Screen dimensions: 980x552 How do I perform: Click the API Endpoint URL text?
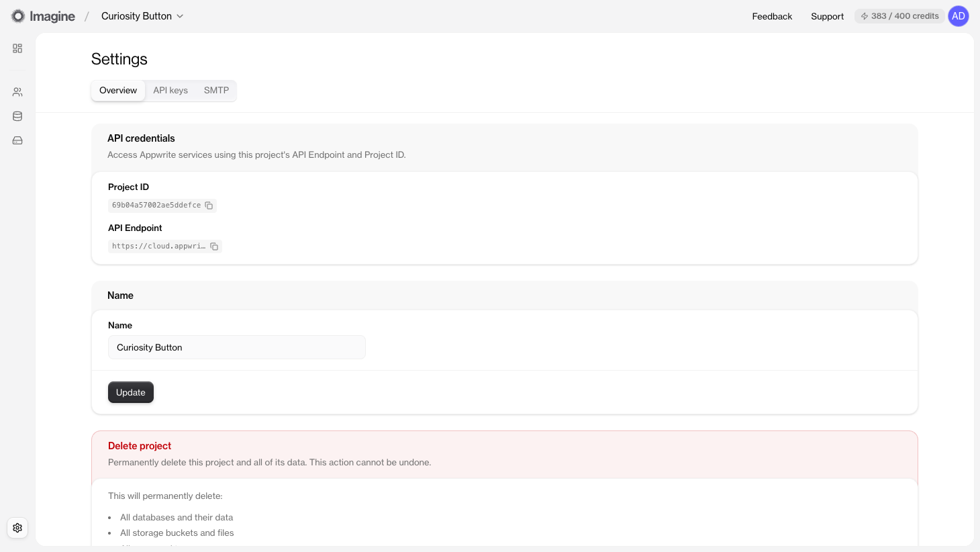click(x=158, y=246)
